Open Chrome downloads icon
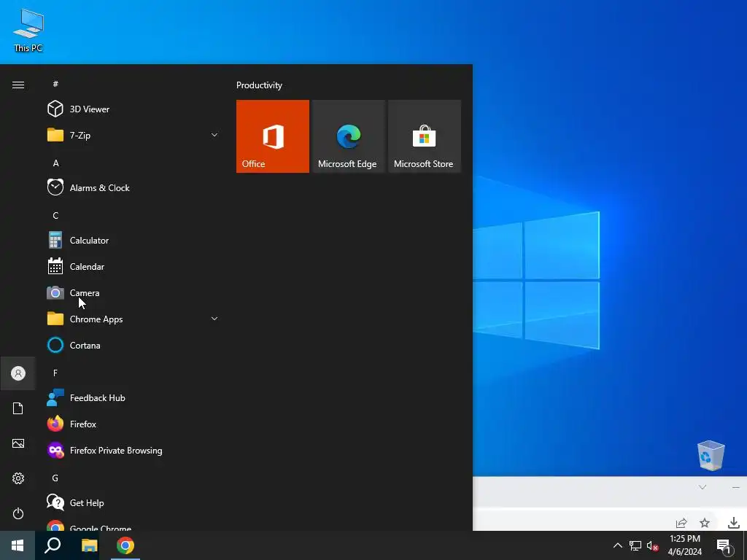The image size is (747, 560). [x=734, y=523]
